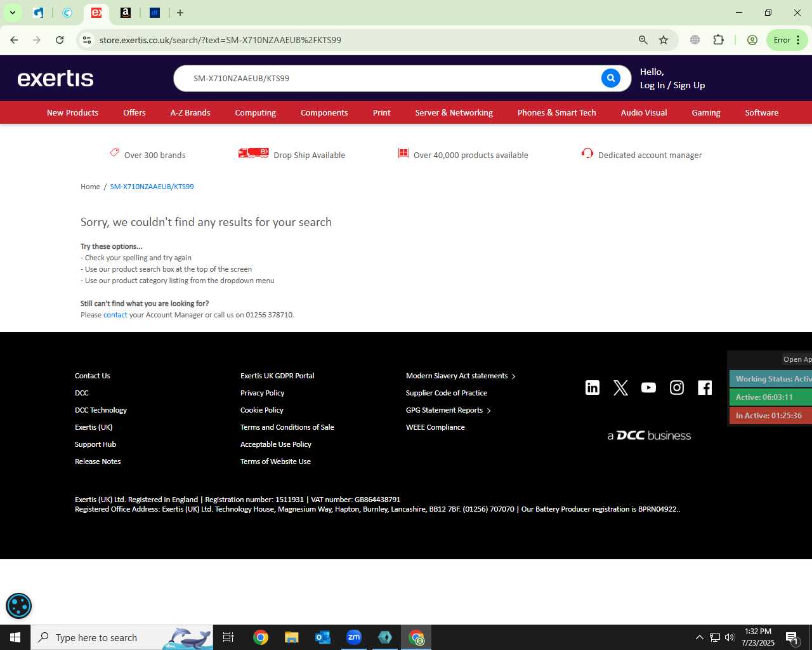Switch to the Amazon browser tab

pos(126,13)
